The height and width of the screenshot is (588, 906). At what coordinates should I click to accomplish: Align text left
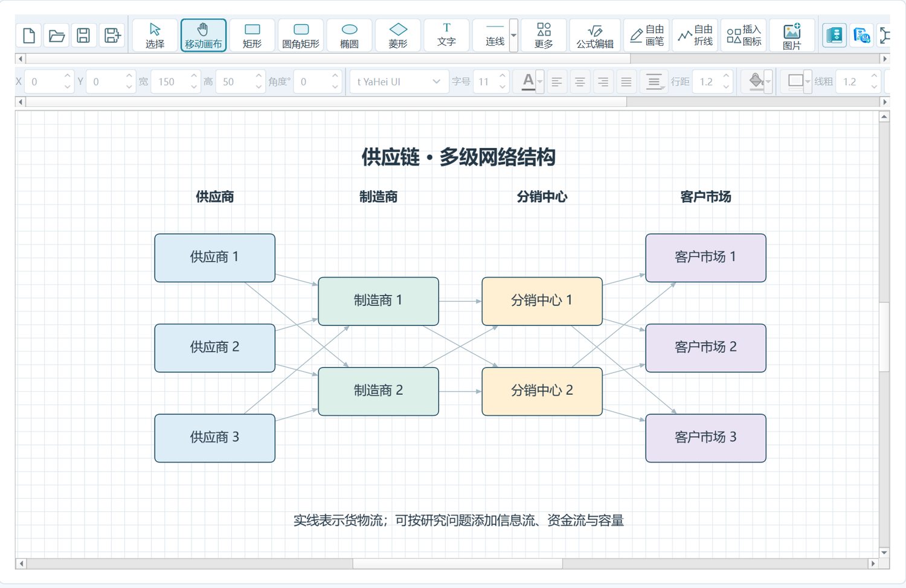tap(557, 81)
